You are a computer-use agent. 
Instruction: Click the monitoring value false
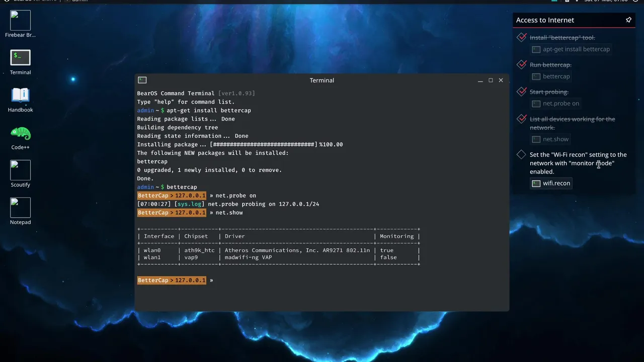click(388, 257)
